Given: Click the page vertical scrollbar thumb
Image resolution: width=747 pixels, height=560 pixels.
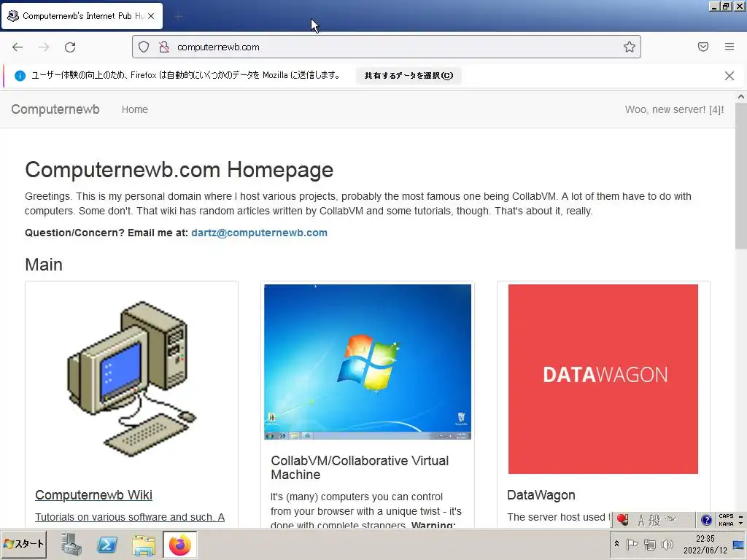Looking at the screenshot, I should (741, 175).
